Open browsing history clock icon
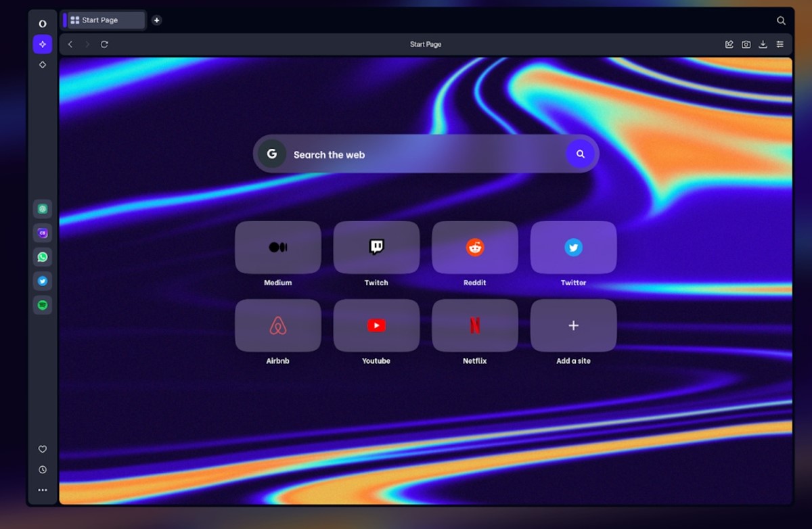The image size is (812, 529). pos(43,469)
